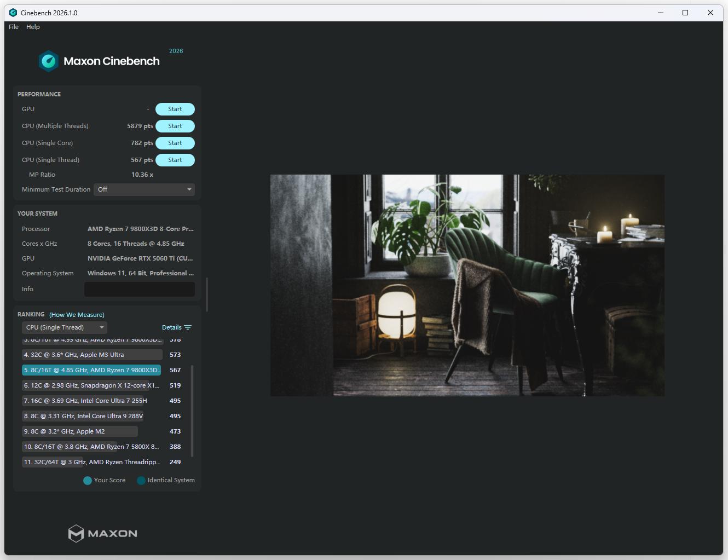Click the Your Score legend label

coord(109,480)
